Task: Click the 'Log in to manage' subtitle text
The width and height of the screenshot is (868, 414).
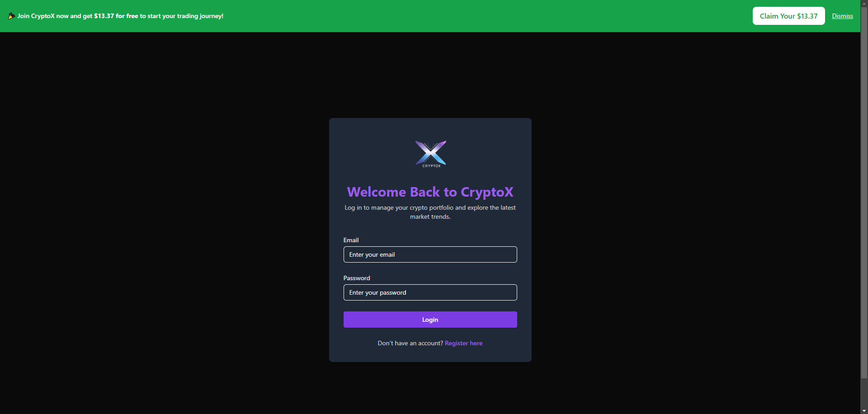Action: coord(430,212)
